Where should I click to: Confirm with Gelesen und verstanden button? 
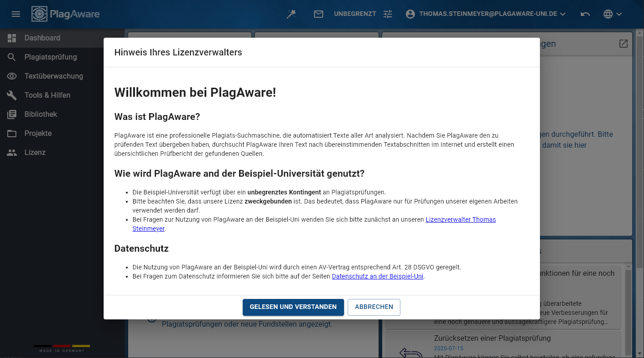tap(293, 307)
